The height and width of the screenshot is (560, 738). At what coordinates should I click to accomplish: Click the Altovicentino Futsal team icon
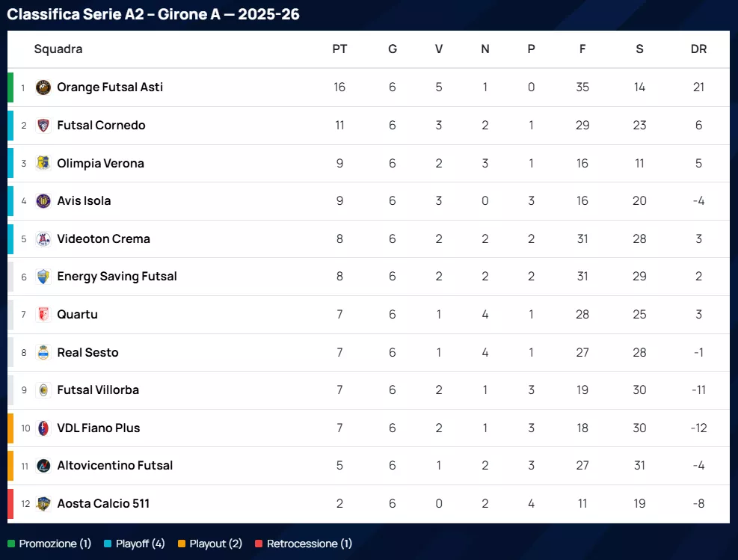(x=43, y=466)
